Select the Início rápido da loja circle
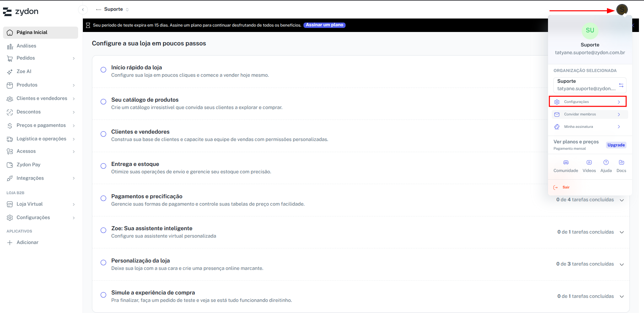 [x=103, y=70]
